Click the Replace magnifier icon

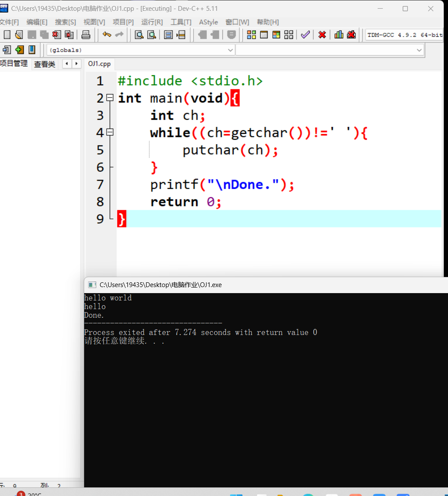point(152,35)
